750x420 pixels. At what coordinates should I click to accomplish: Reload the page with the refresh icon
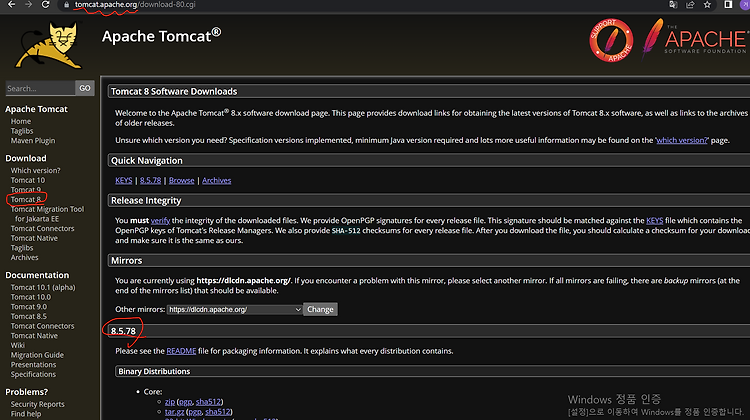tap(45, 4)
